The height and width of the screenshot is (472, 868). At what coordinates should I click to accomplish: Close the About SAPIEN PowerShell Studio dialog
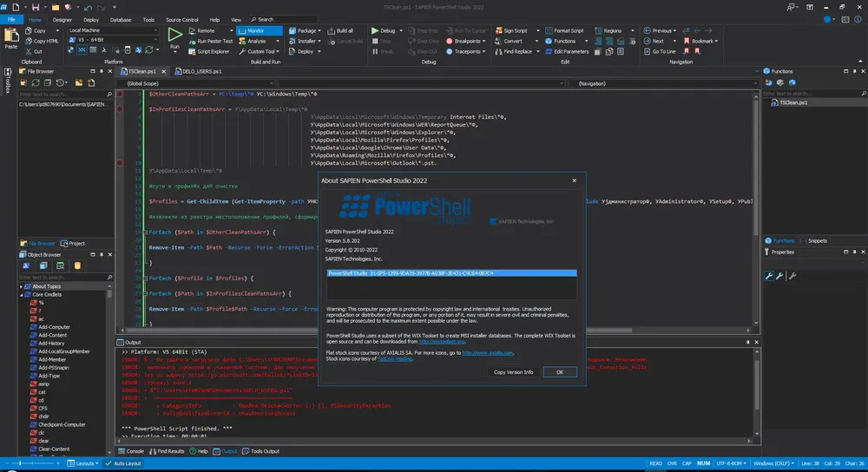[574, 180]
